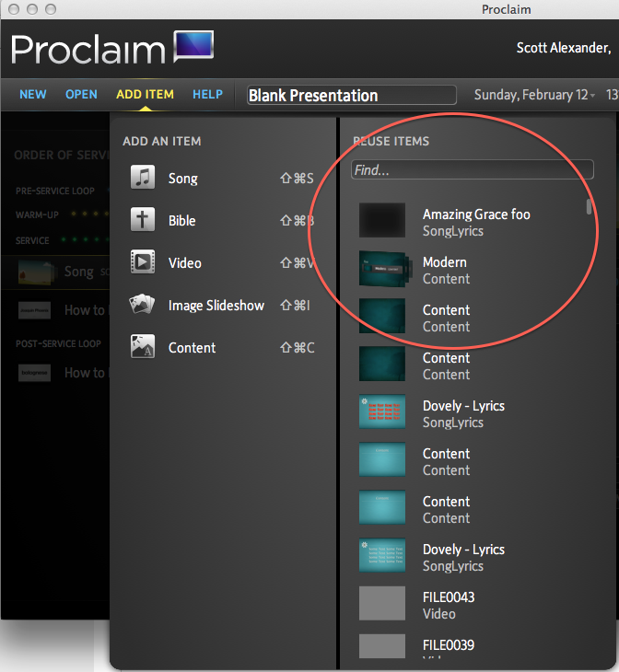Click the Image Slideshow shortcut ⇧⌘I label
619x672 pixels.
[x=295, y=305]
